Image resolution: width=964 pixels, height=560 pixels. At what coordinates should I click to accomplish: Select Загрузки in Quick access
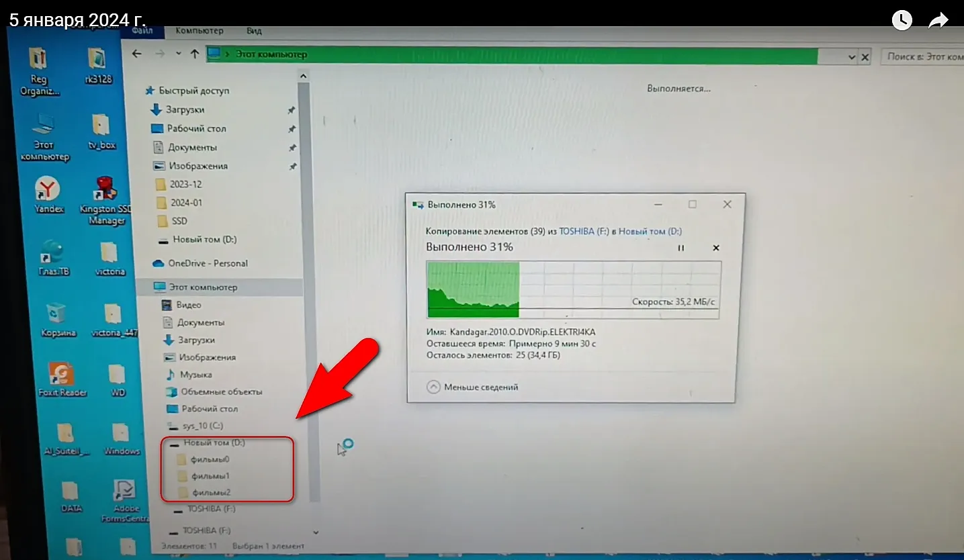(x=185, y=109)
